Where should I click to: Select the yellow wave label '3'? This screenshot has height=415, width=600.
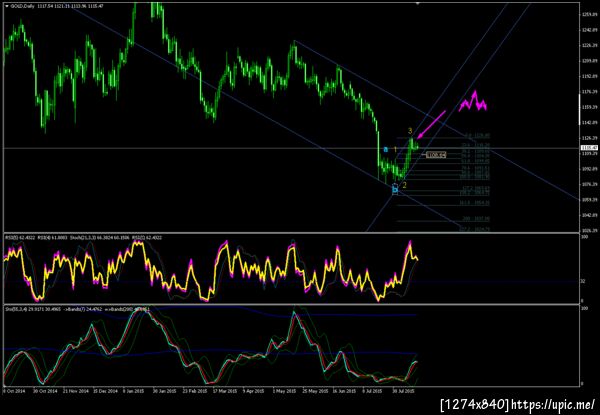(410, 131)
